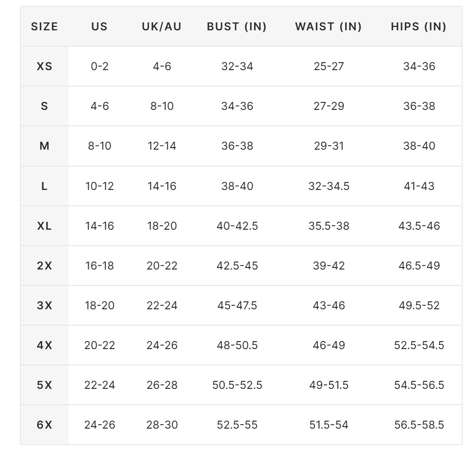This screenshot has width=476, height=451.
Task: Click the 3X size row label
Action: [x=44, y=305]
